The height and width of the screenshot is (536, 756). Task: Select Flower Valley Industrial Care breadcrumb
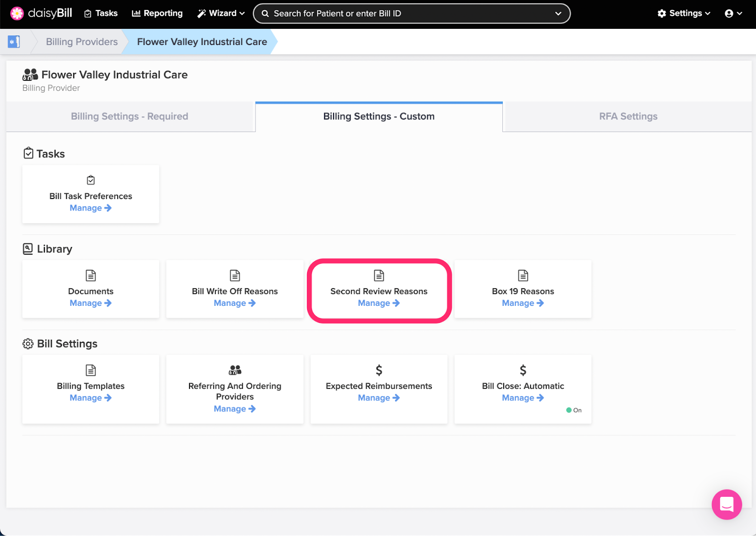point(202,42)
